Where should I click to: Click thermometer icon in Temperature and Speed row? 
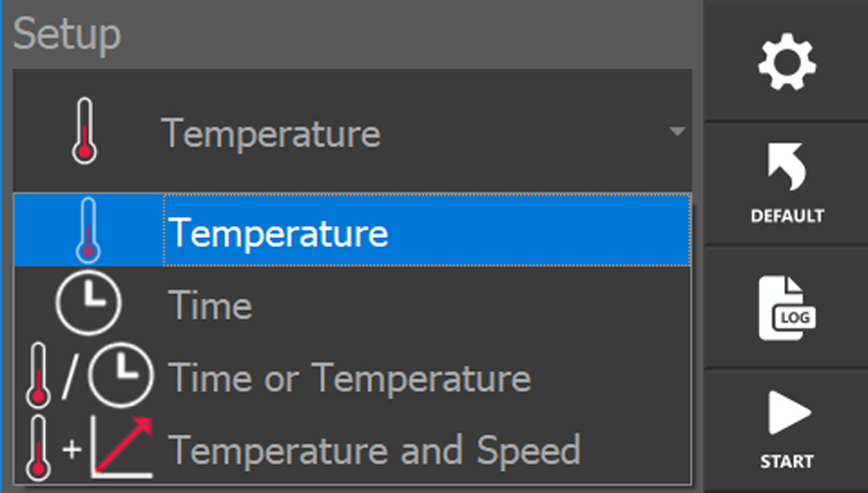tap(38, 447)
